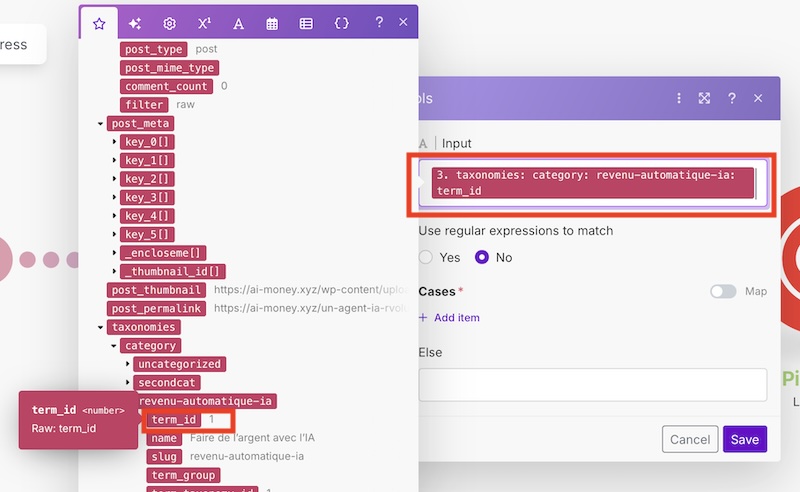Insert the name variable
Viewport: 800px width, 492px height.
coord(164,438)
